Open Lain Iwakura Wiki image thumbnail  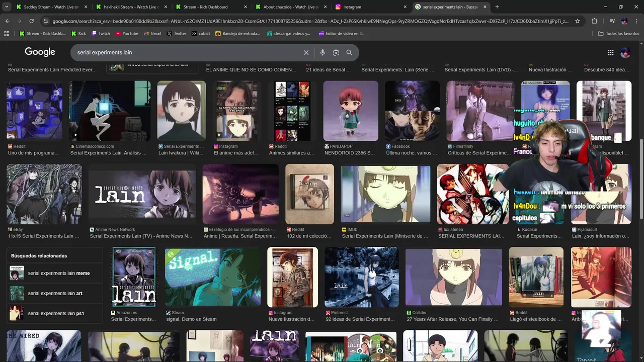181,111
